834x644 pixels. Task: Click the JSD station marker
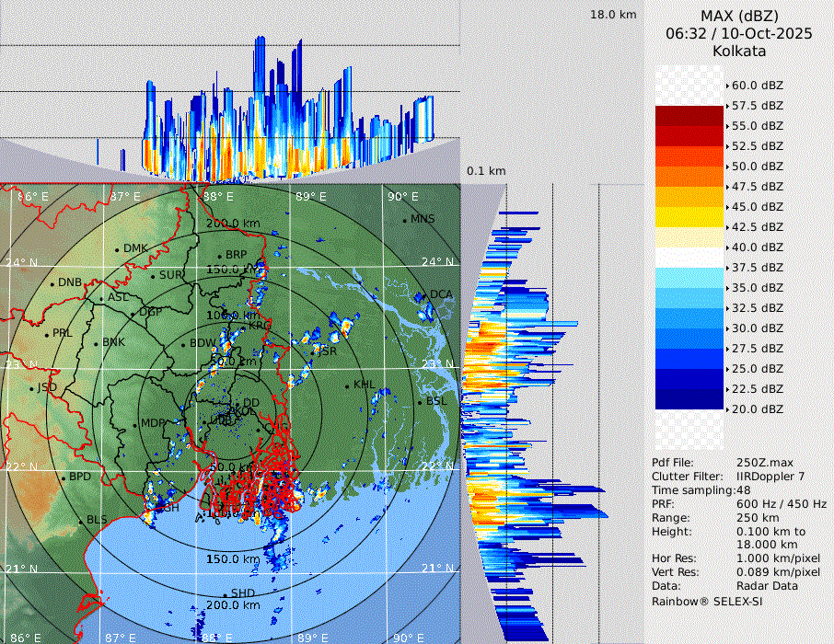click(x=31, y=388)
